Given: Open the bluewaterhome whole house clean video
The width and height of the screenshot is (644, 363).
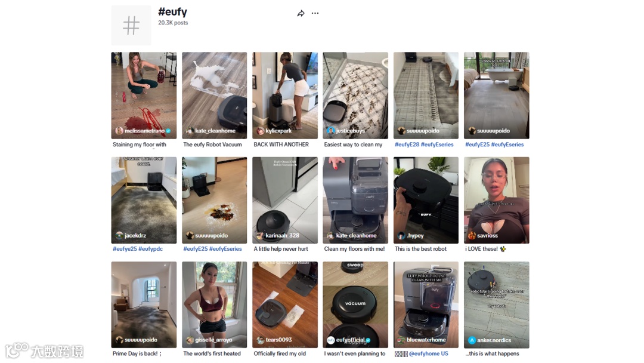Looking at the screenshot, I should pyautogui.click(x=426, y=304).
